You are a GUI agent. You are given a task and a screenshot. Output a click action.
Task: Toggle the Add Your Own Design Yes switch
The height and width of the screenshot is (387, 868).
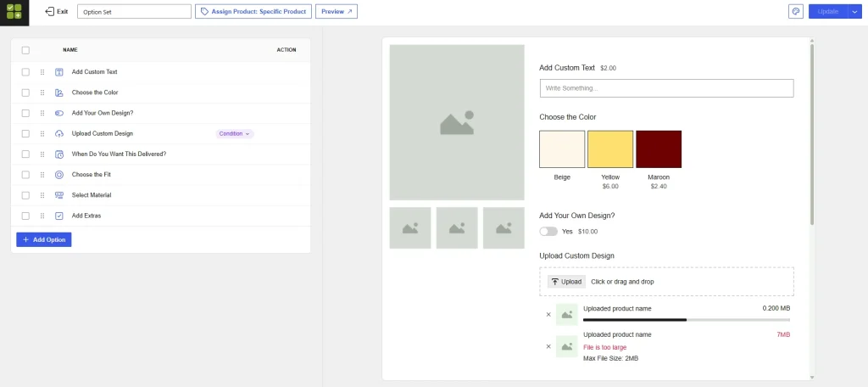548,231
